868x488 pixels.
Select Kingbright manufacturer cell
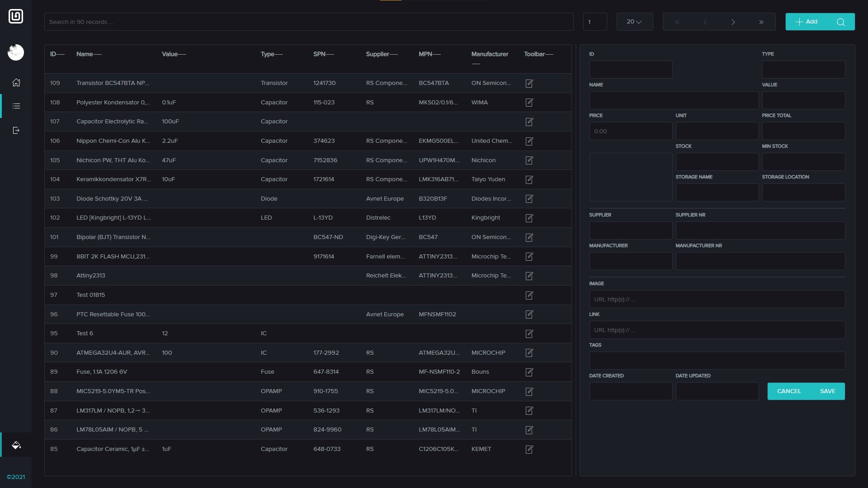486,218
